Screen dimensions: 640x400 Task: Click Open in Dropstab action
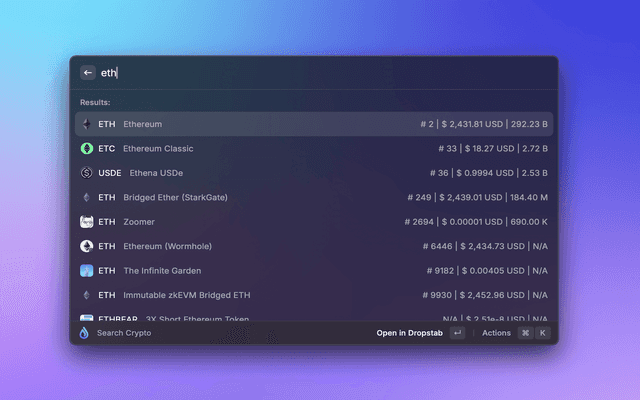click(409, 333)
